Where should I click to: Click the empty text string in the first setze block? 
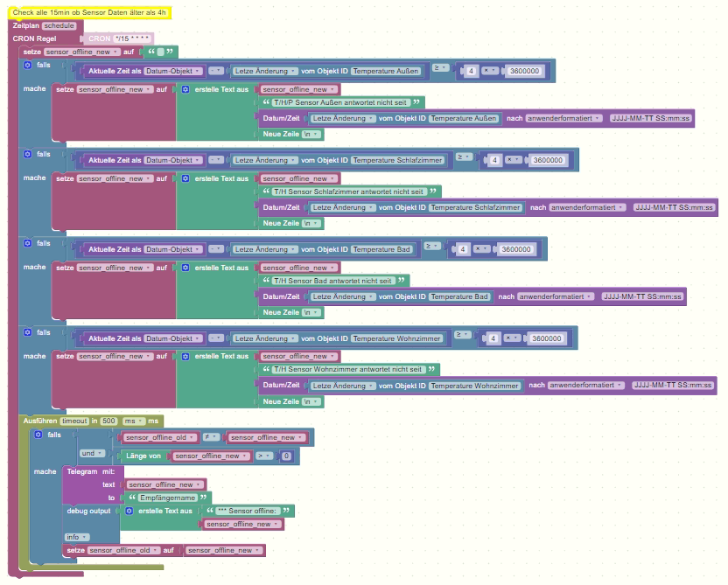[161, 52]
